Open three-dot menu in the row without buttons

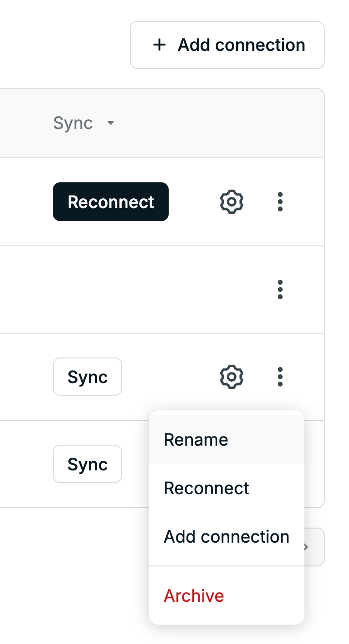pos(280,289)
